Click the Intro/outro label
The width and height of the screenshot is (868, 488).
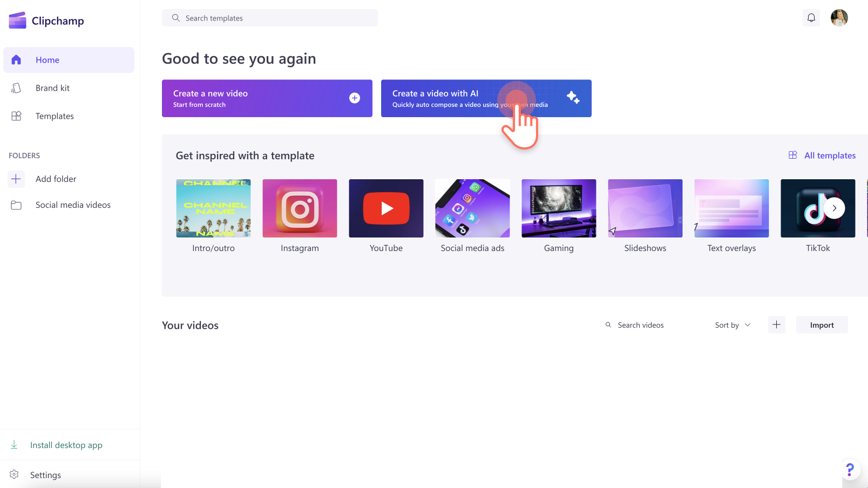(213, 248)
